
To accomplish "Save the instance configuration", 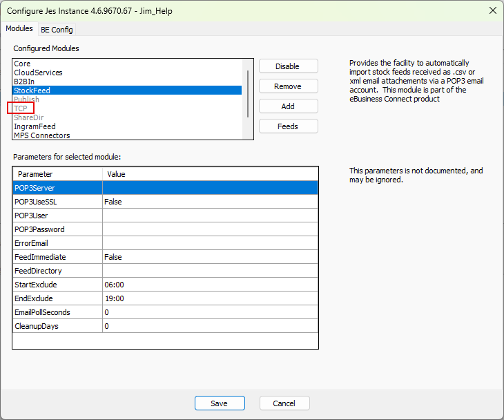I will coord(220,403).
